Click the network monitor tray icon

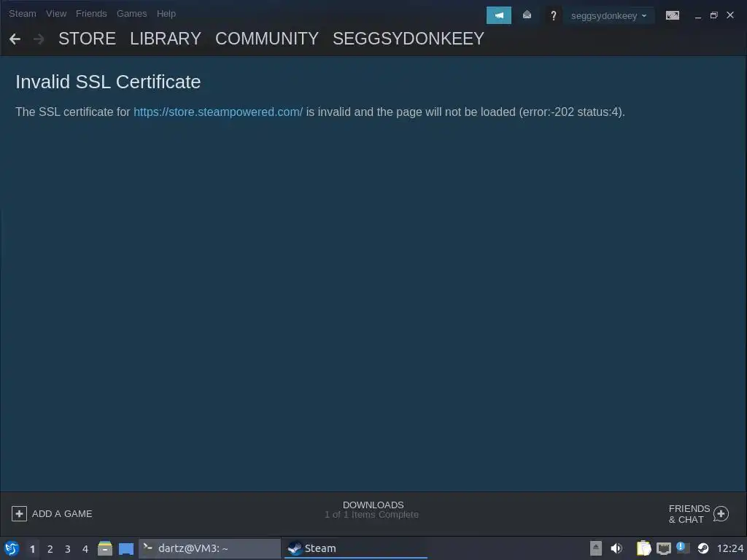click(x=663, y=549)
